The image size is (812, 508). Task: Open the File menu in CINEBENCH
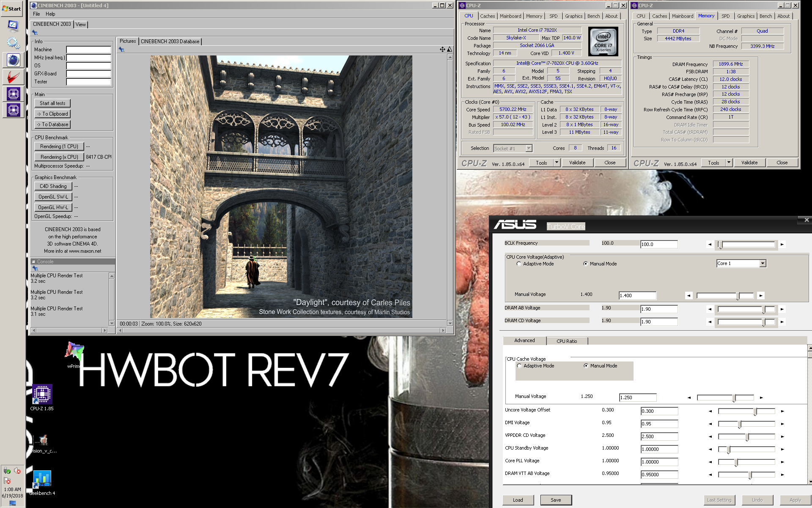36,14
